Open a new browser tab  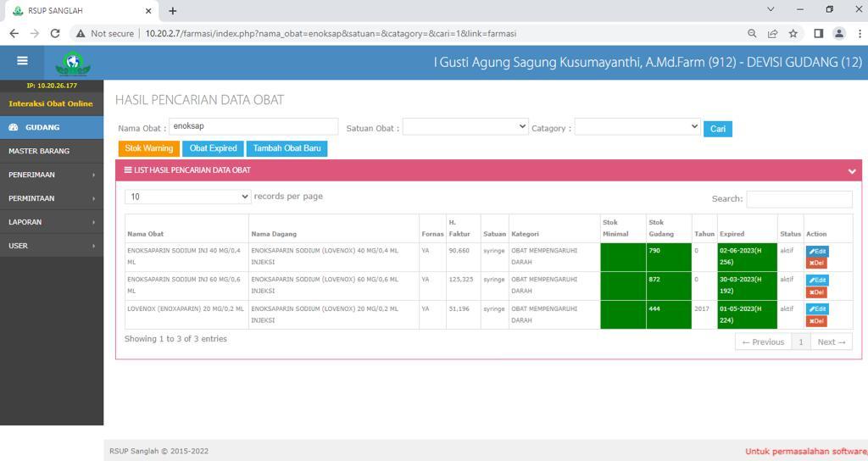(x=173, y=10)
